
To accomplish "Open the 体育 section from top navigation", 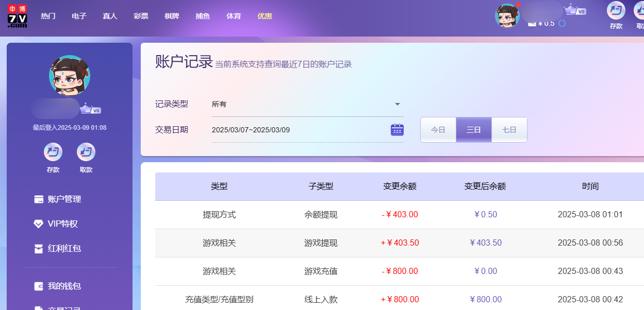I will click(234, 15).
